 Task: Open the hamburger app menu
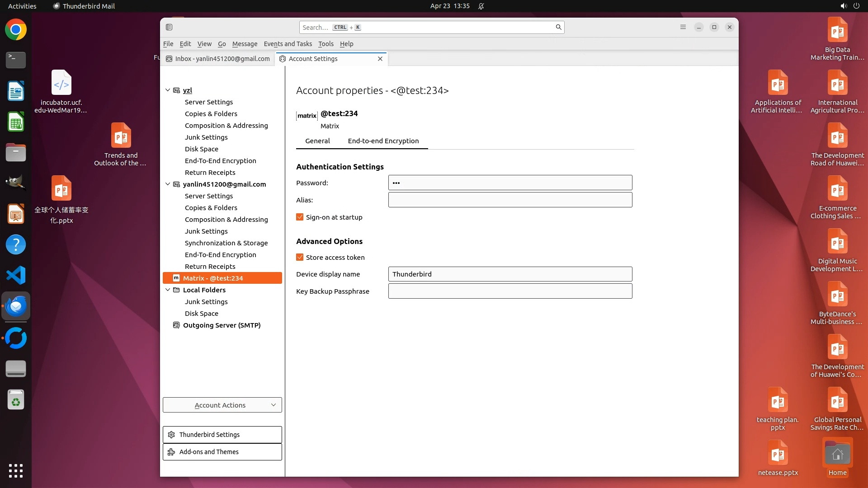(683, 27)
